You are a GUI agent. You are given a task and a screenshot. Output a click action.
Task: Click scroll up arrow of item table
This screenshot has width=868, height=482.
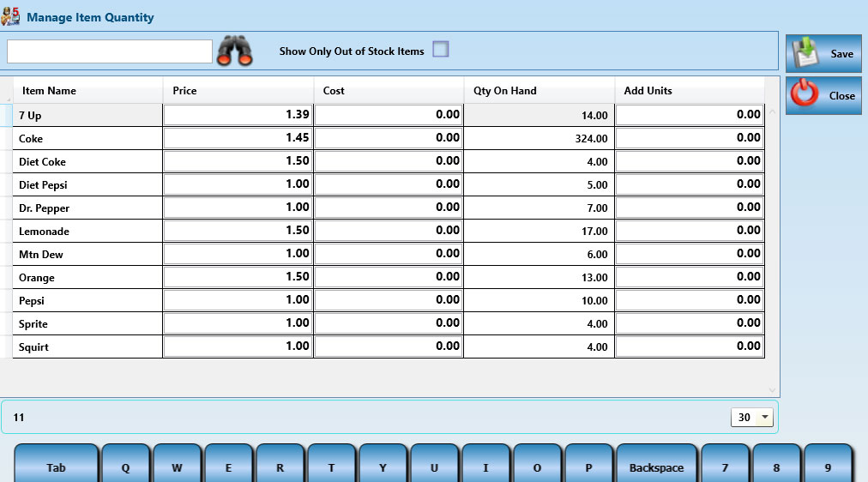click(x=772, y=111)
